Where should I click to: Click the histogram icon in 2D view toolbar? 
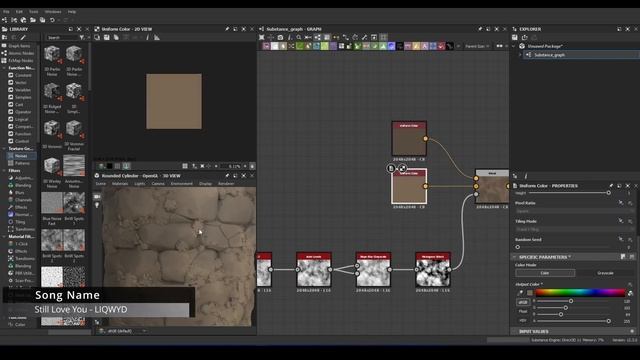[x=157, y=38]
